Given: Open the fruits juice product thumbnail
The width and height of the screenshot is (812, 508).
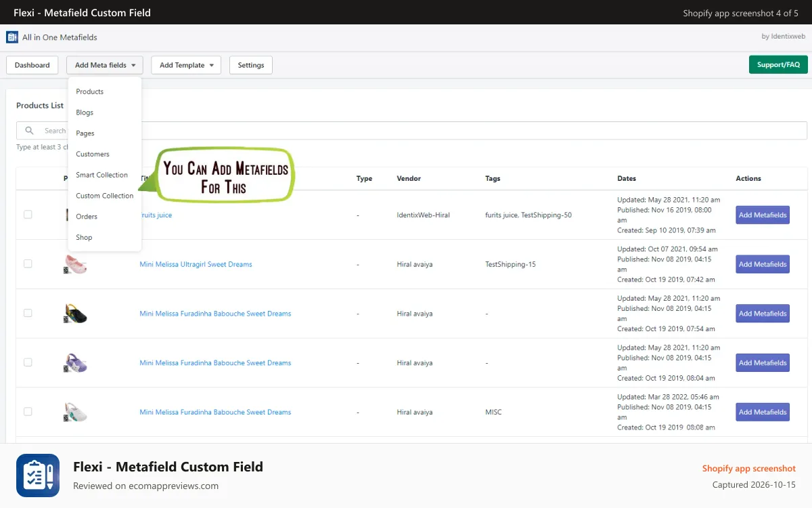Looking at the screenshot, I should pyautogui.click(x=66, y=215).
